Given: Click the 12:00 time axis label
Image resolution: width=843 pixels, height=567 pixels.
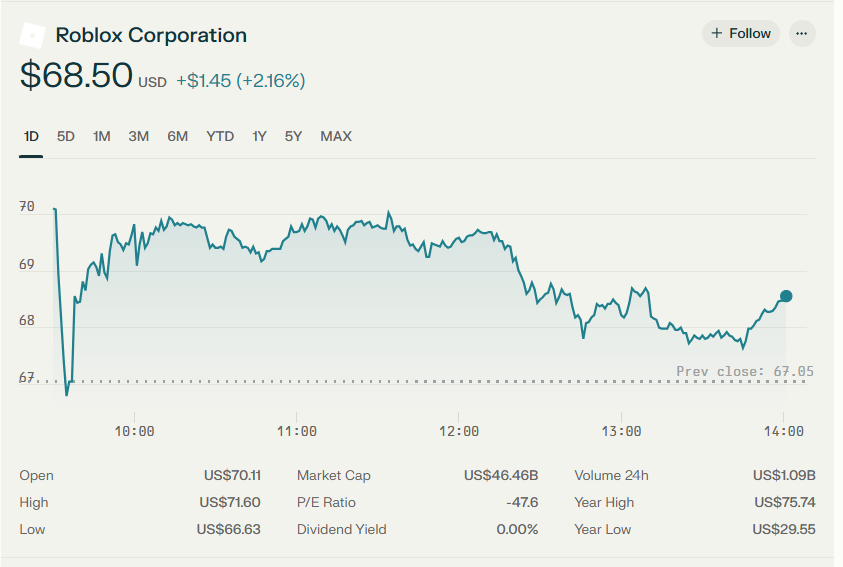Looking at the screenshot, I should pyautogui.click(x=459, y=432).
